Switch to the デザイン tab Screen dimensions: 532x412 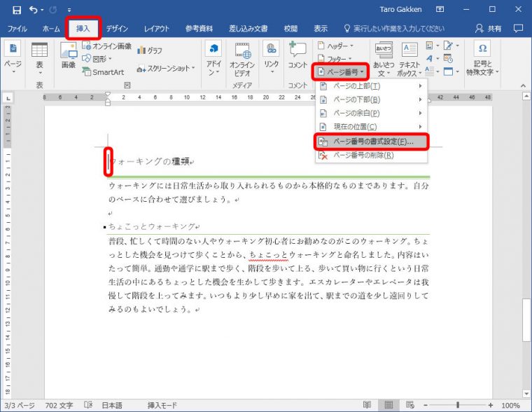117,29
